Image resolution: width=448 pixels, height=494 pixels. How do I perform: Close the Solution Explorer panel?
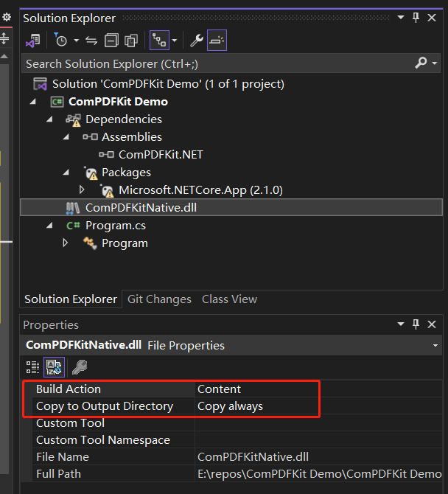tap(432, 18)
